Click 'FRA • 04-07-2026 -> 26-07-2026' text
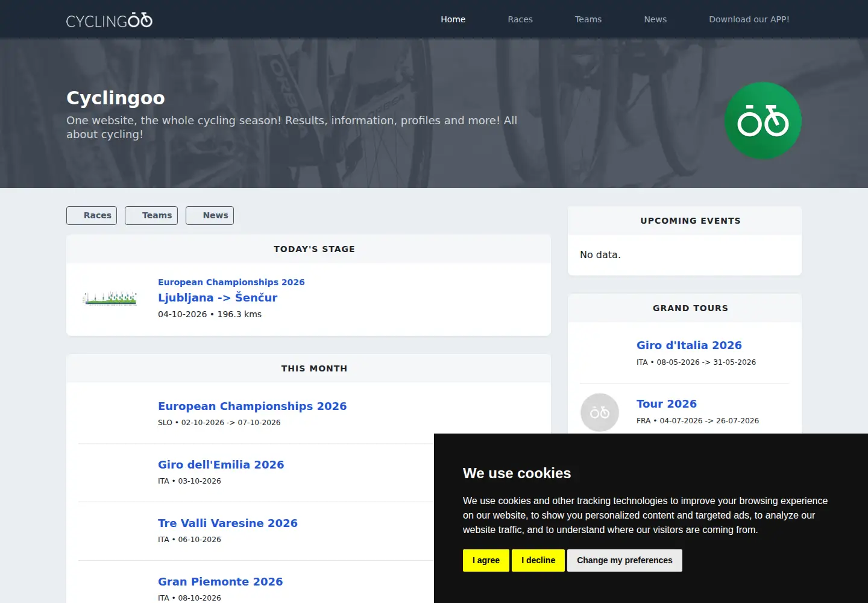Viewport: 868px width, 603px height. click(698, 421)
